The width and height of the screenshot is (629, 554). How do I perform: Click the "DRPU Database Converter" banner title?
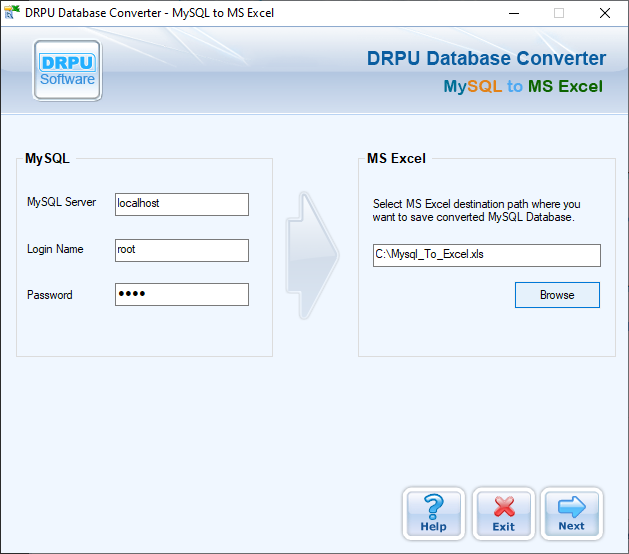click(486, 58)
